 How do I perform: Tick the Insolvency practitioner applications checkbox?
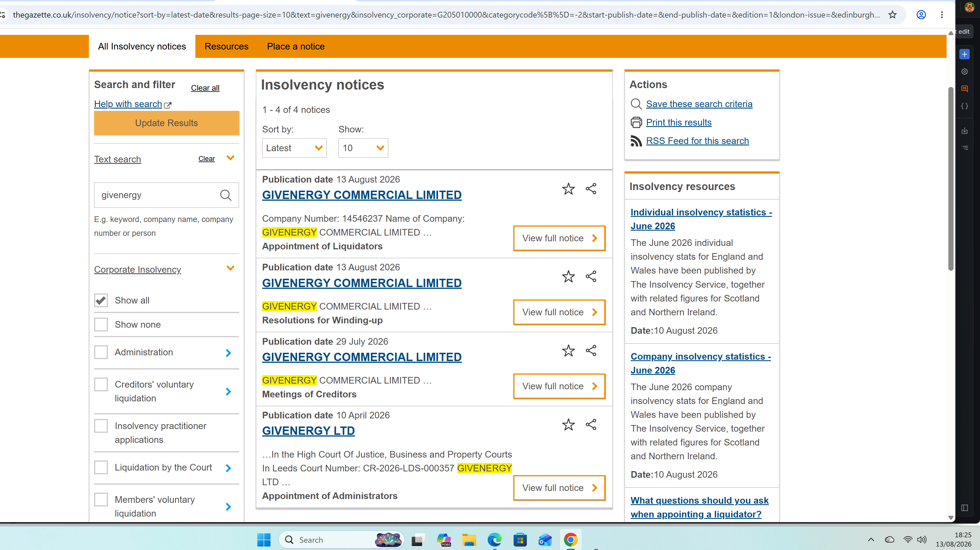pyautogui.click(x=101, y=426)
